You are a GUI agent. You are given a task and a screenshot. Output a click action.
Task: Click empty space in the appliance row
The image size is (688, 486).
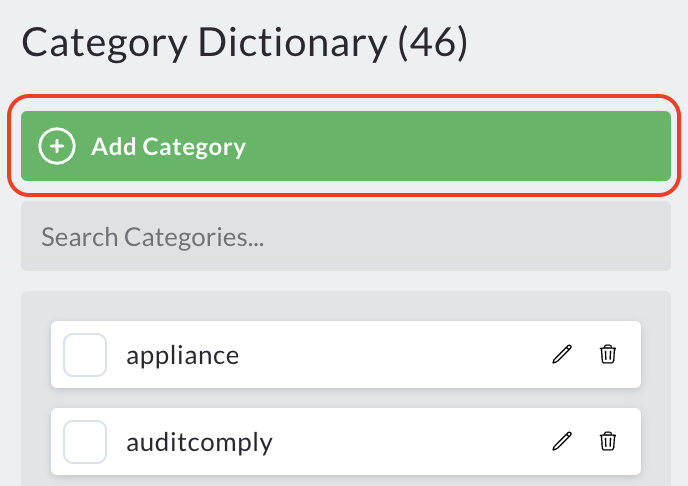(x=395, y=354)
